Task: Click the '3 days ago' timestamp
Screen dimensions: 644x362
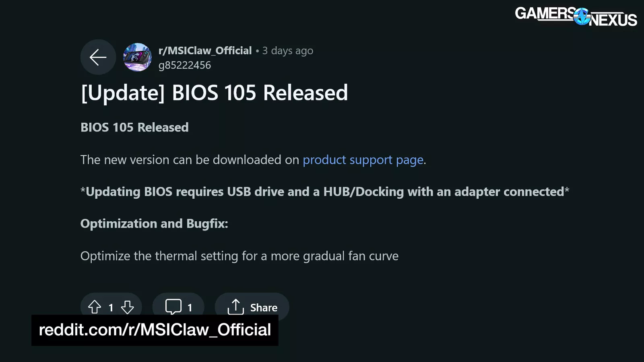Action: 287,51
